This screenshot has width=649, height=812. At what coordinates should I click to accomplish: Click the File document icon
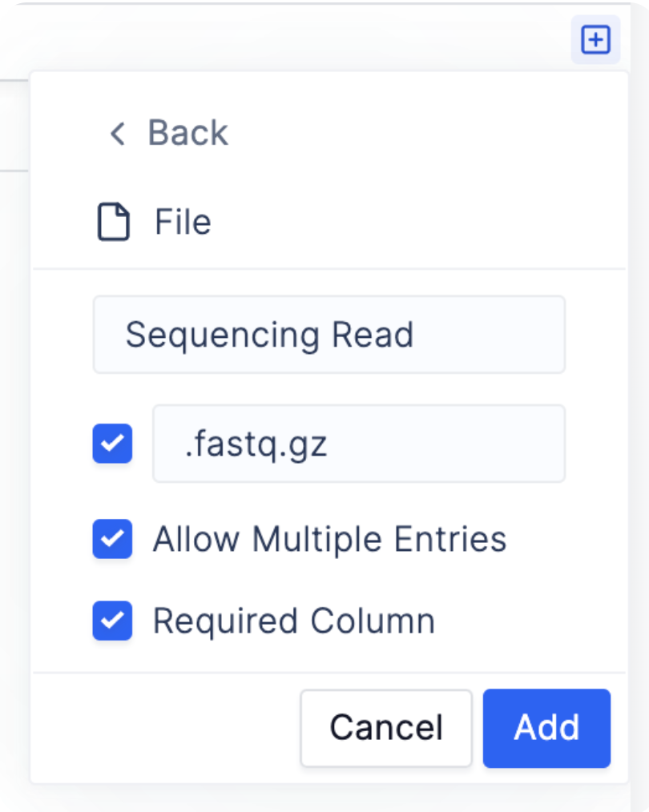click(x=114, y=222)
